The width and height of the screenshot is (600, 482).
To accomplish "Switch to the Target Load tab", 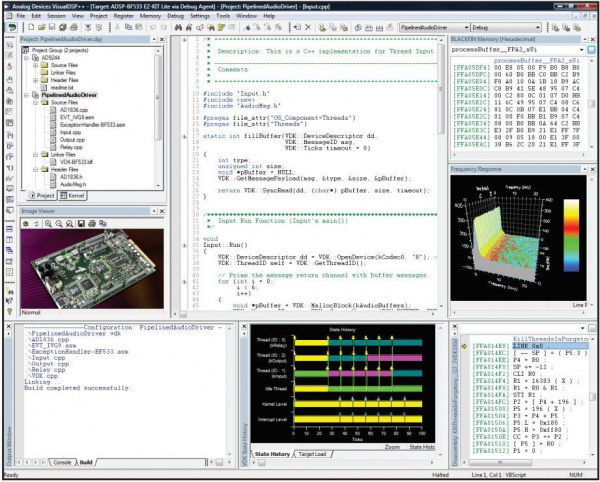I will [312, 454].
